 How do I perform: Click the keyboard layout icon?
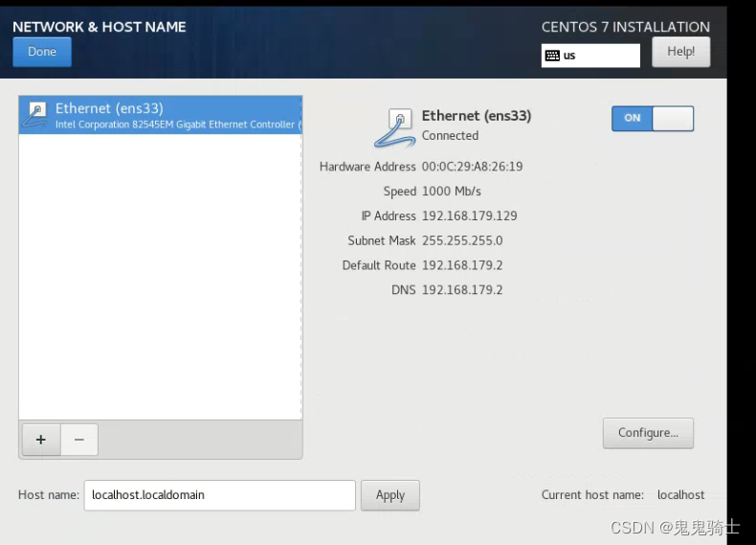tap(552, 56)
